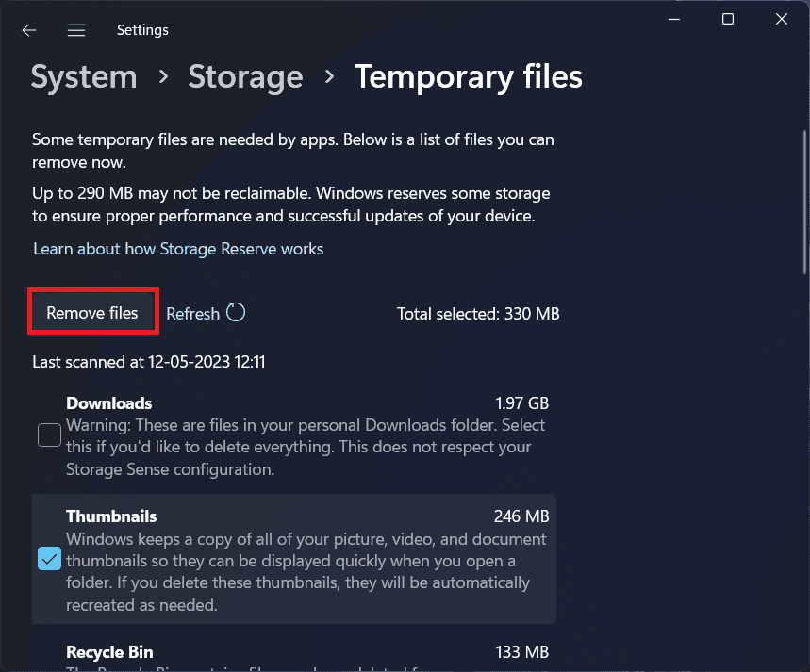This screenshot has height=672, width=810.
Task: Maximize the Settings window
Action: coord(728,19)
